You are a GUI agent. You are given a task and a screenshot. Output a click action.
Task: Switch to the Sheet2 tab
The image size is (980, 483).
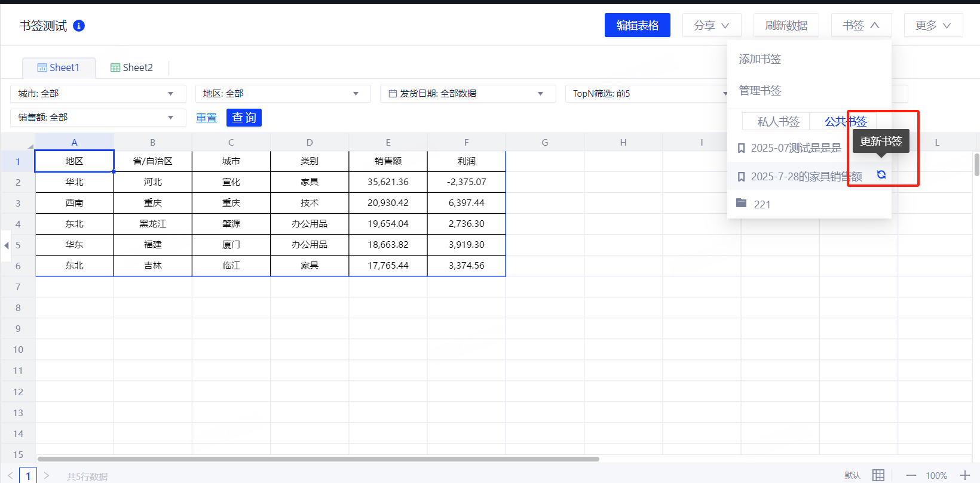pos(132,68)
